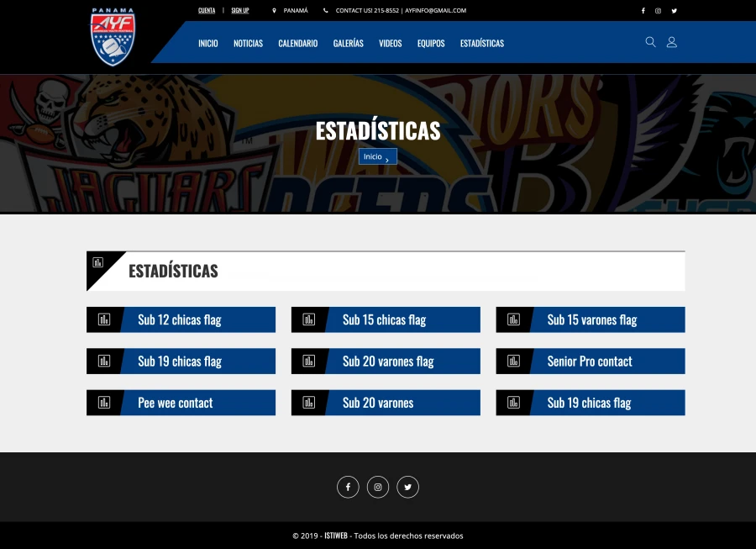This screenshot has height=549, width=756.
Task: Open Sub 12 chicas flag statistics
Action: [181, 319]
